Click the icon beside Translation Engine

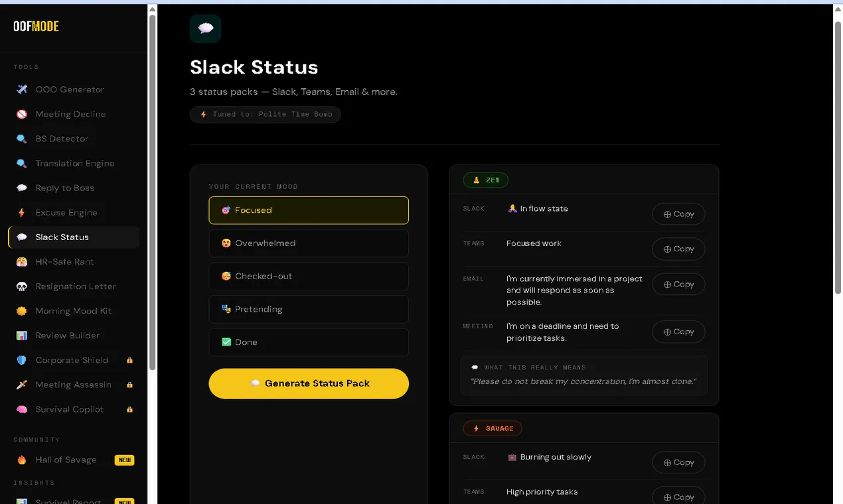click(x=22, y=163)
